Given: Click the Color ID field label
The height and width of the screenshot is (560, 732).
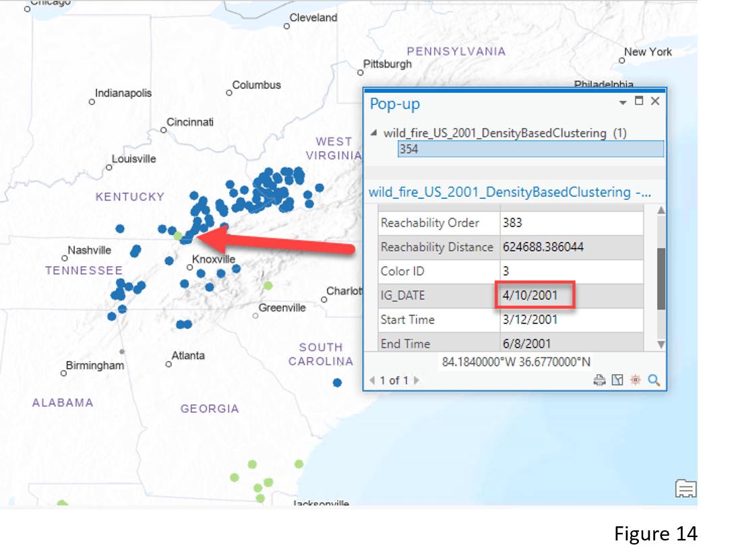Looking at the screenshot, I should click(x=403, y=271).
